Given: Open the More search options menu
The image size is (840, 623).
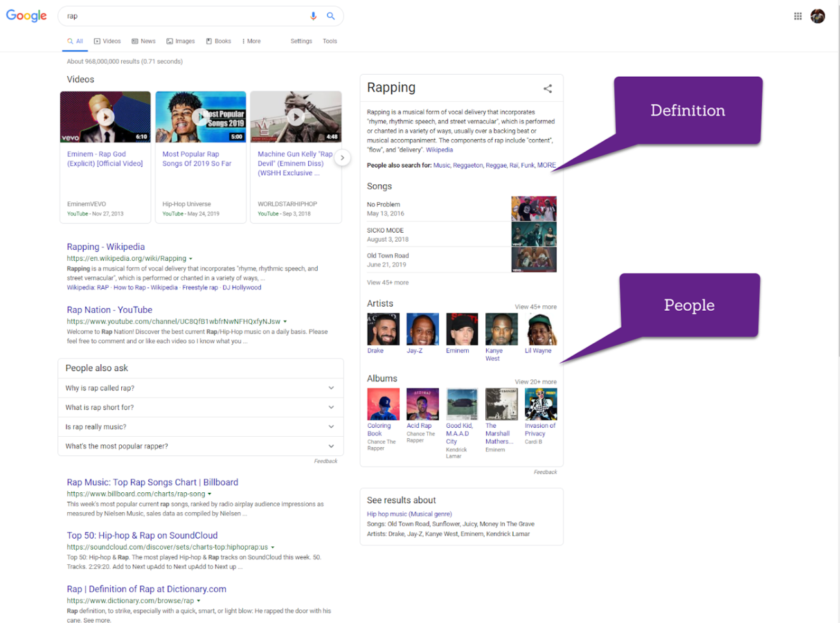Looking at the screenshot, I should point(251,41).
